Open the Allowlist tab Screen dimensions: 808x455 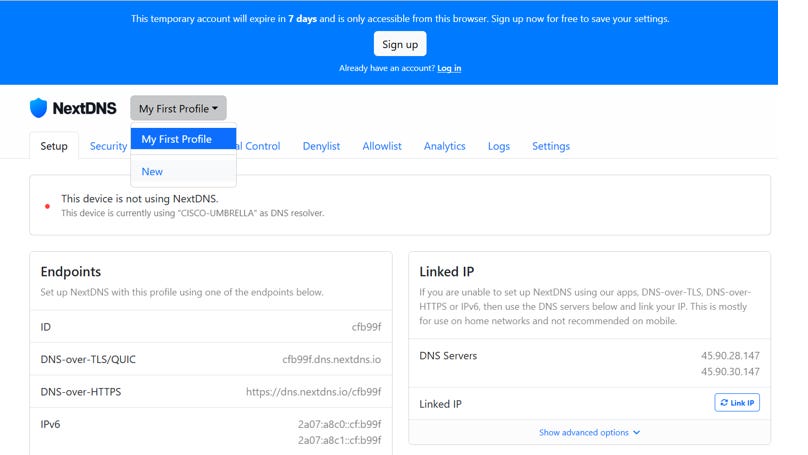381,146
